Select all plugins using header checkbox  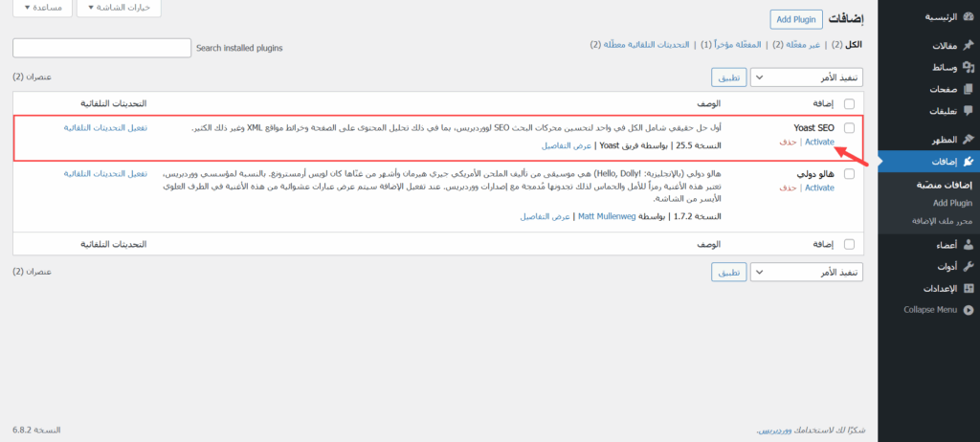coord(850,103)
